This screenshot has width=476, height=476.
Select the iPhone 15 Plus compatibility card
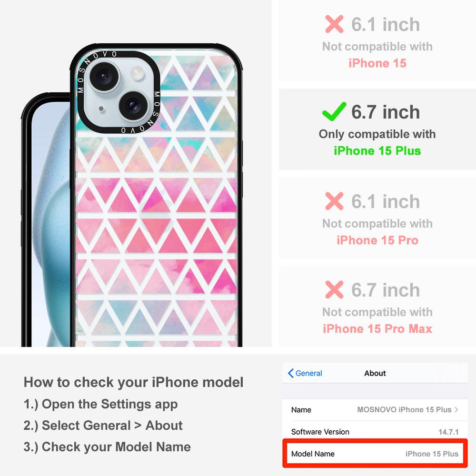[377, 129]
